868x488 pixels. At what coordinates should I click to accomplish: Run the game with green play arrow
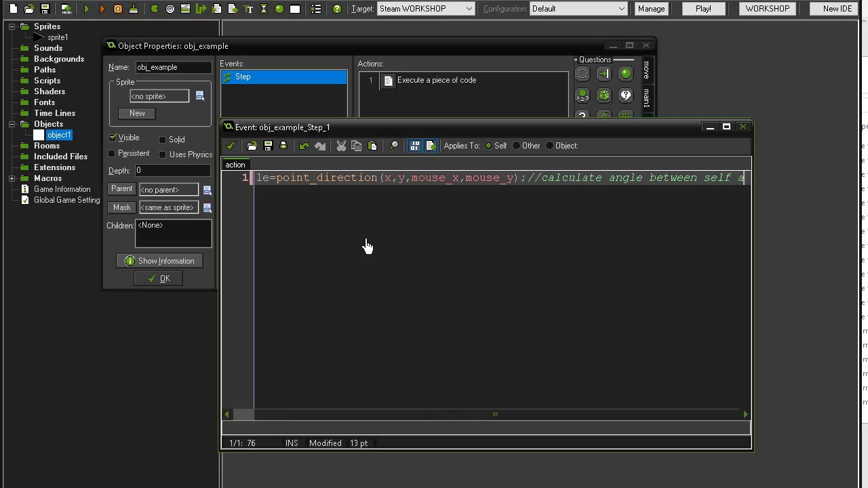pyautogui.click(x=87, y=9)
